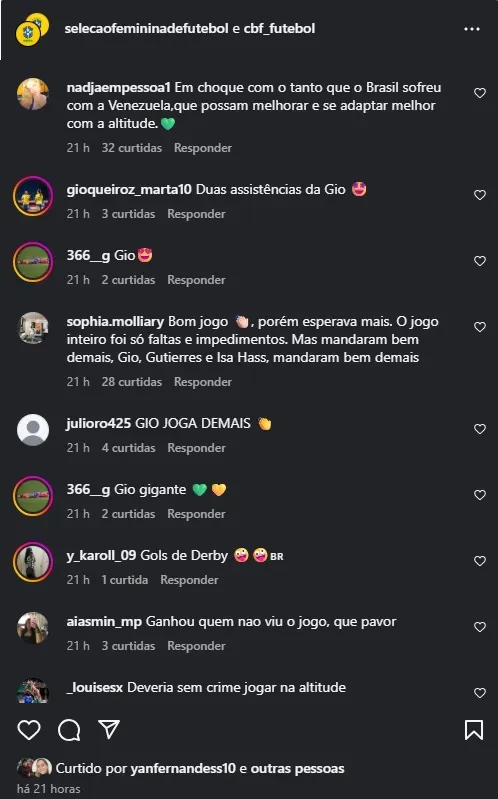
Task: Reply to nadjaempessoa1's comment
Action: click(x=203, y=148)
